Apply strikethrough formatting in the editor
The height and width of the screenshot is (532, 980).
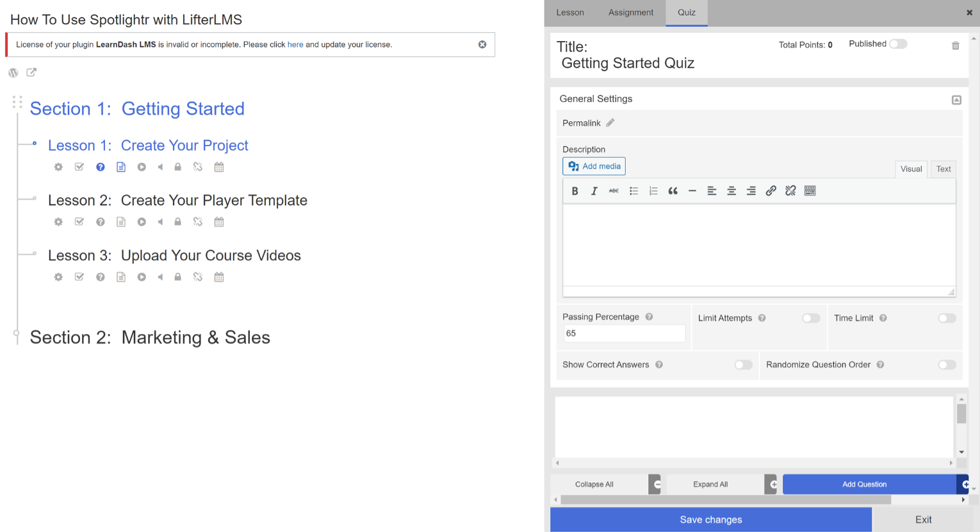coord(614,191)
